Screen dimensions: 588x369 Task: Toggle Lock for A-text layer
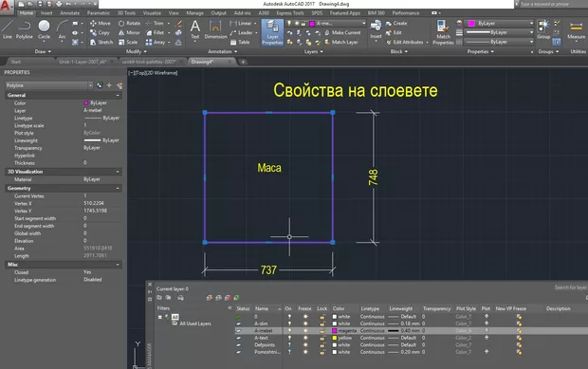(322, 338)
